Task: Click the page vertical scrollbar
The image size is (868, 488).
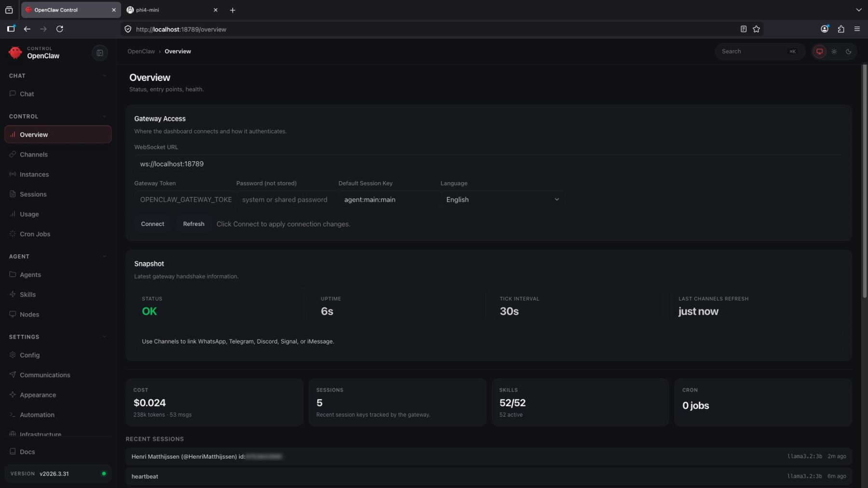Action: [864, 183]
